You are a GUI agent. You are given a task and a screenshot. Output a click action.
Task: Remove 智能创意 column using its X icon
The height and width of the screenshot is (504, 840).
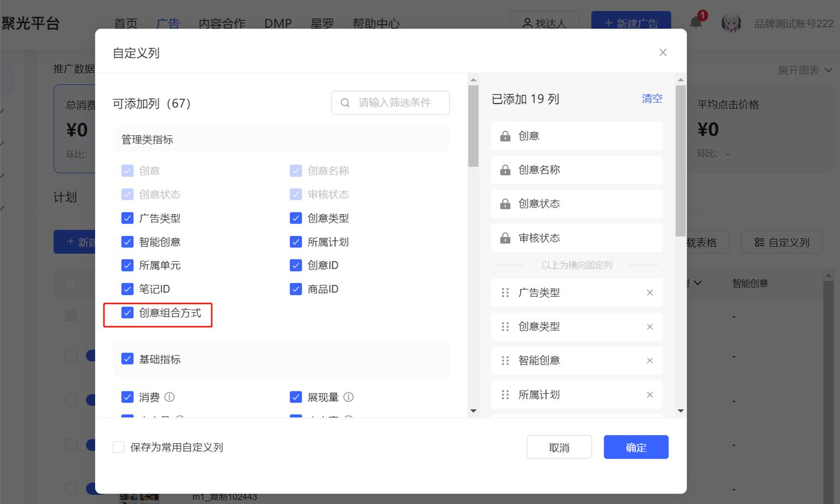[x=649, y=360]
